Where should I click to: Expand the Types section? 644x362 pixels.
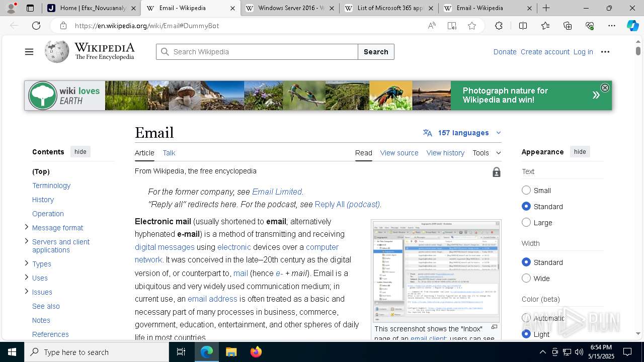[x=27, y=263]
